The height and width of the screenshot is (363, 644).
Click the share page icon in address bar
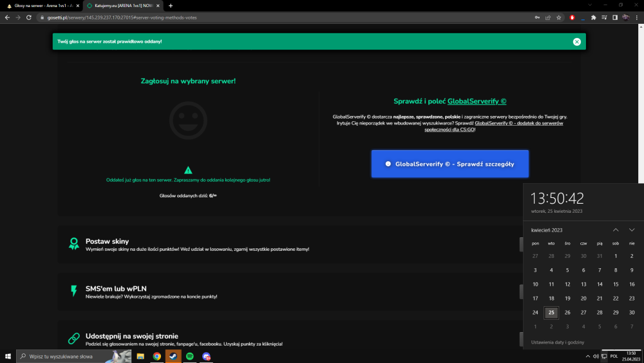click(548, 17)
